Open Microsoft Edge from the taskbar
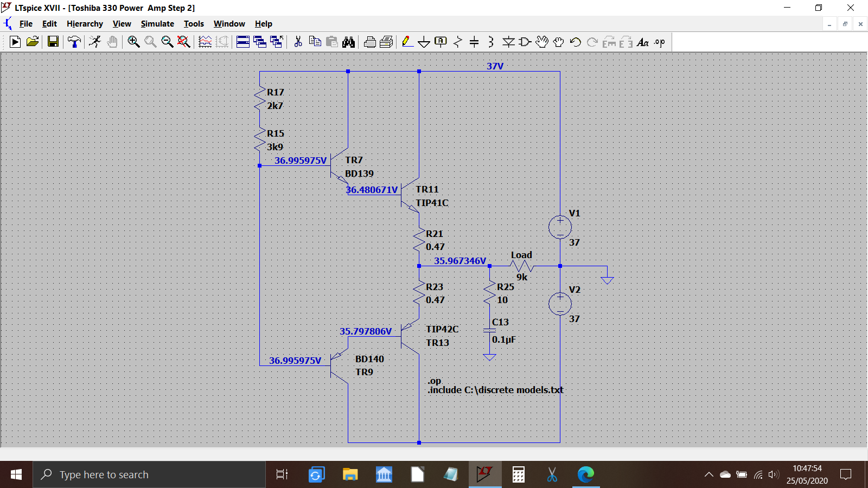The height and width of the screenshot is (488, 868). (x=586, y=474)
